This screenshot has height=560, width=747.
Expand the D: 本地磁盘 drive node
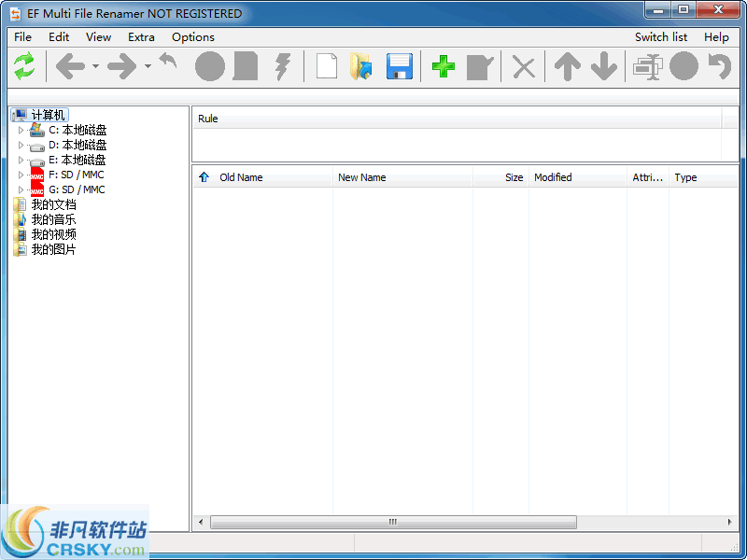21,145
